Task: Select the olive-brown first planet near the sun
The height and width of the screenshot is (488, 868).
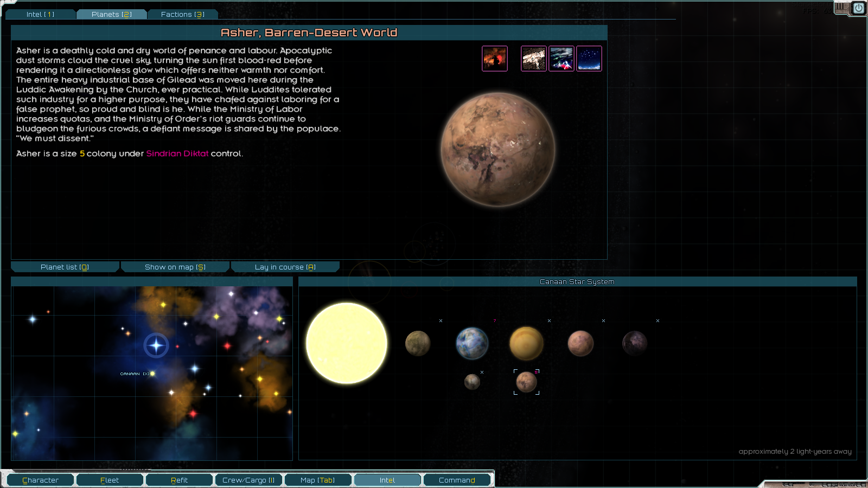Action: click(x=418, y=343)
